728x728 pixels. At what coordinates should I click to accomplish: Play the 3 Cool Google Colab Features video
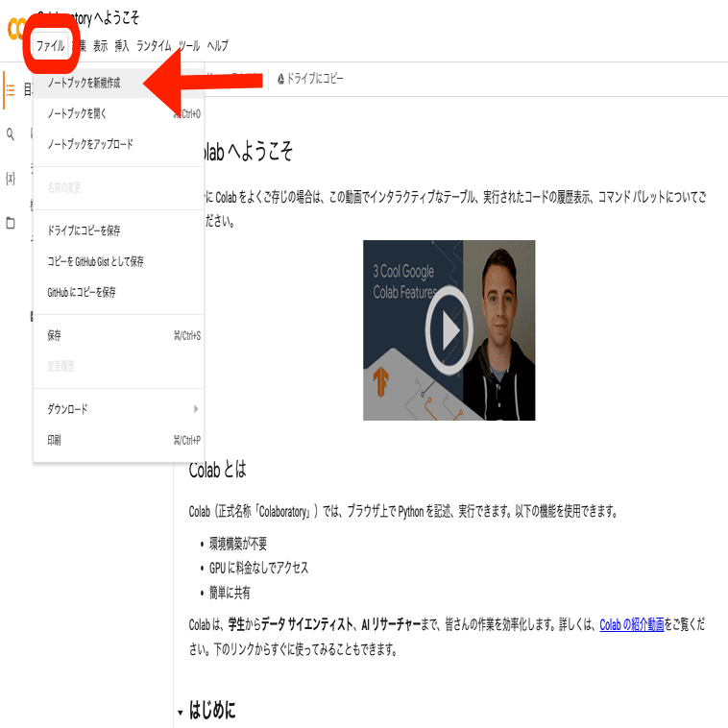coord(449,330)
